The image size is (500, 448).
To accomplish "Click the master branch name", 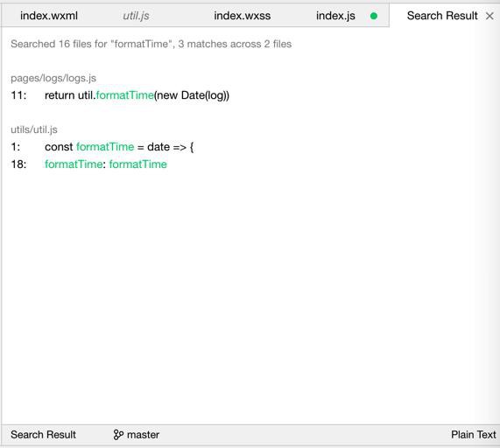I will click(143, 435).
